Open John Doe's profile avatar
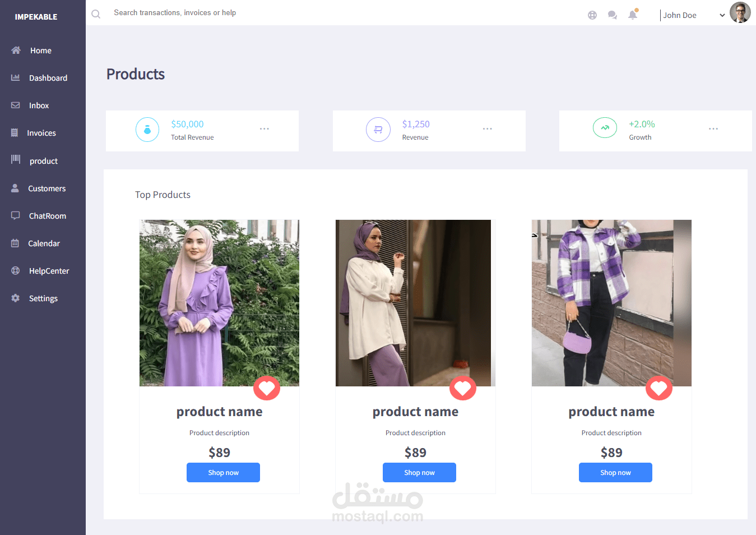 pos(740,13)
